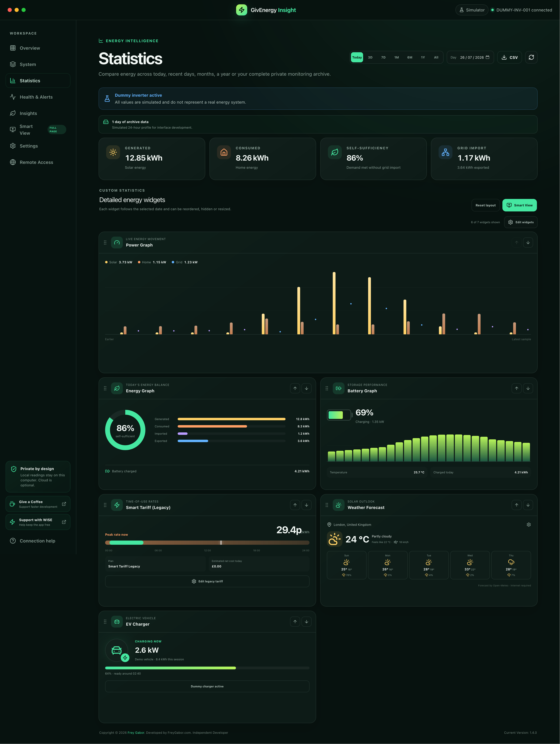Grab the Battery Graph drag handle

[x=327, y=388]
